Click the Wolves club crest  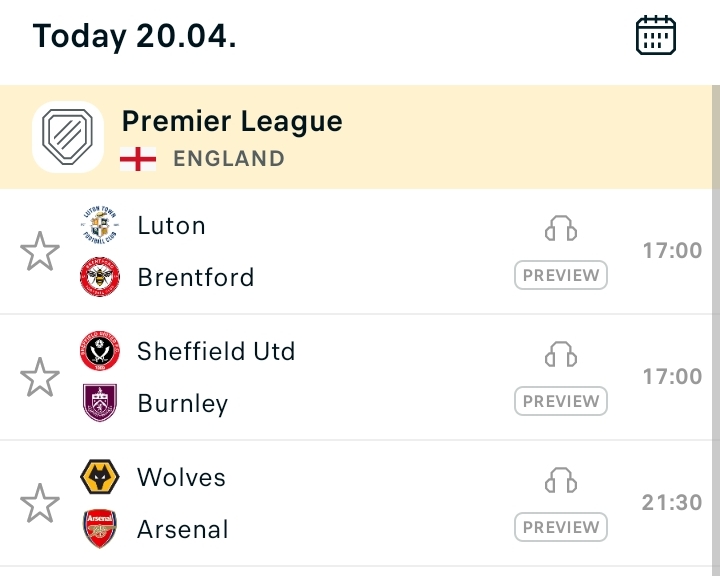pyautogui.click(x=100, y=477)
